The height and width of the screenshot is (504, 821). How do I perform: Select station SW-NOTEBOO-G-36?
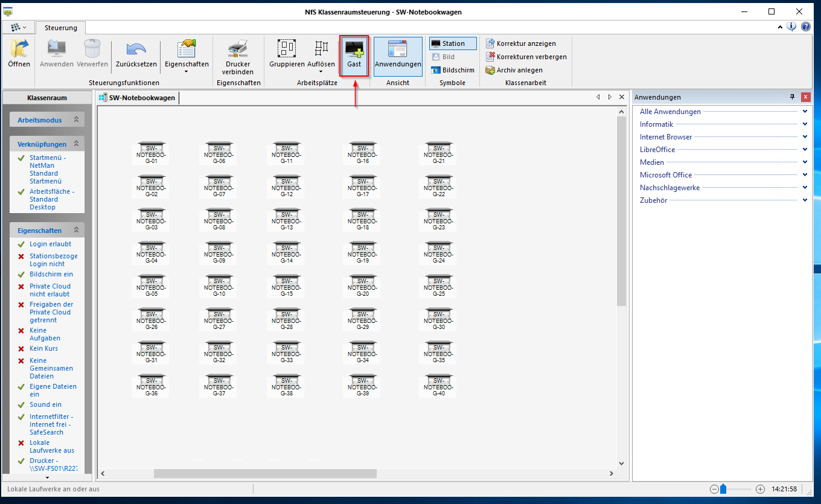(151, 386)
